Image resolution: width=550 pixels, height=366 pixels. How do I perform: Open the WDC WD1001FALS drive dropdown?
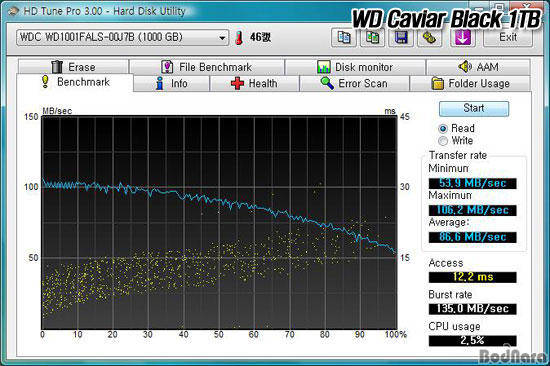tap(122, 37)
